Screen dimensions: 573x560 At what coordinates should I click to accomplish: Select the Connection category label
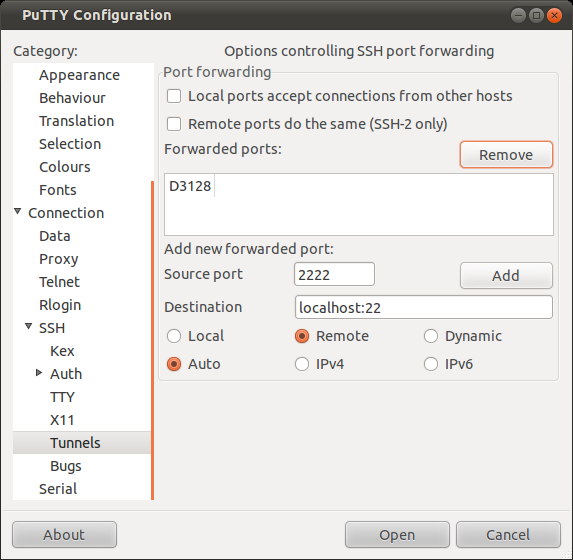point(66,213)
